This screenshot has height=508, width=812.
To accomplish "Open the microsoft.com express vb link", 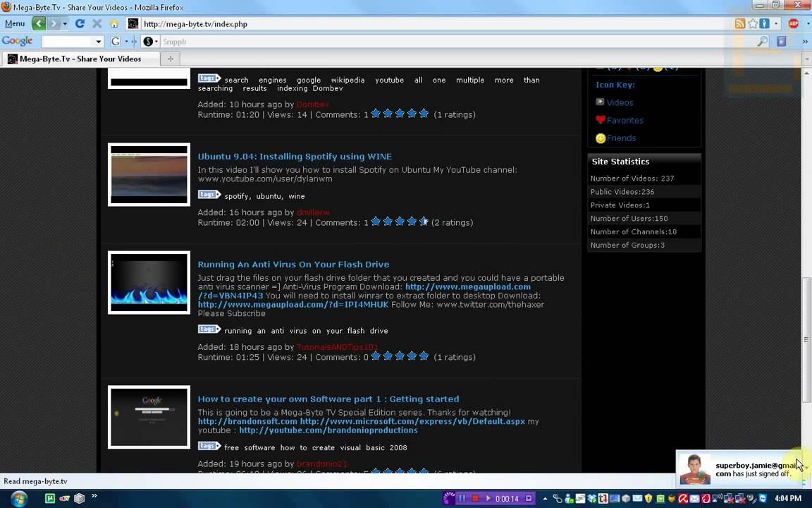I will point(412,421).
